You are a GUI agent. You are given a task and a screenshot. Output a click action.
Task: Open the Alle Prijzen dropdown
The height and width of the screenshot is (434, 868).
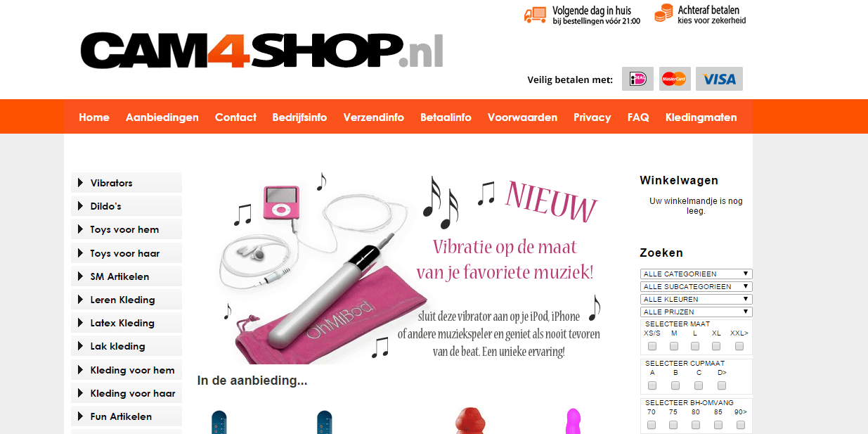pyautogui.click(x=697, y=312)
